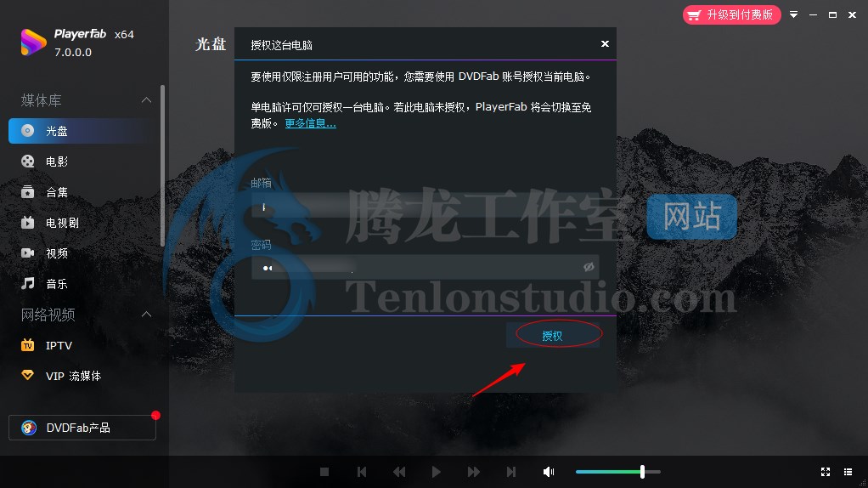Image resolution: width=868 pixels, height=488 pixels.
Task: Click the camcorder icon for 视频
Action: [x=28, y=253]
